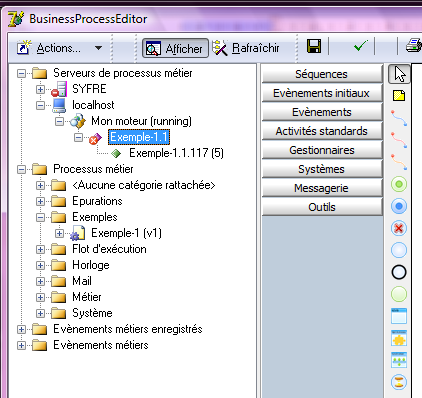Choose the plain green circle tool

click(399, 294)
